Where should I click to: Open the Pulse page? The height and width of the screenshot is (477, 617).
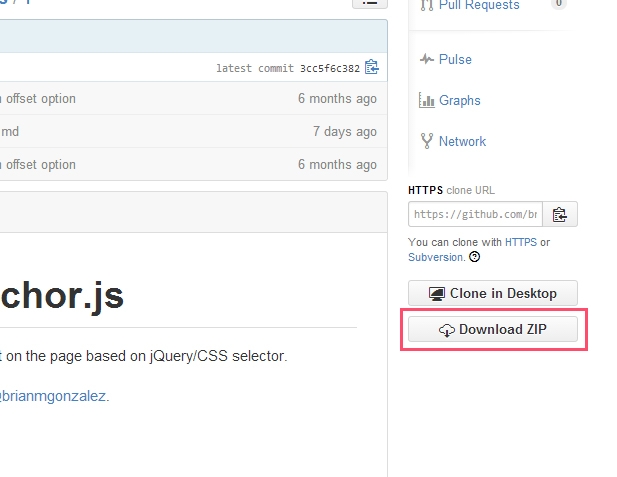[455, 59]
